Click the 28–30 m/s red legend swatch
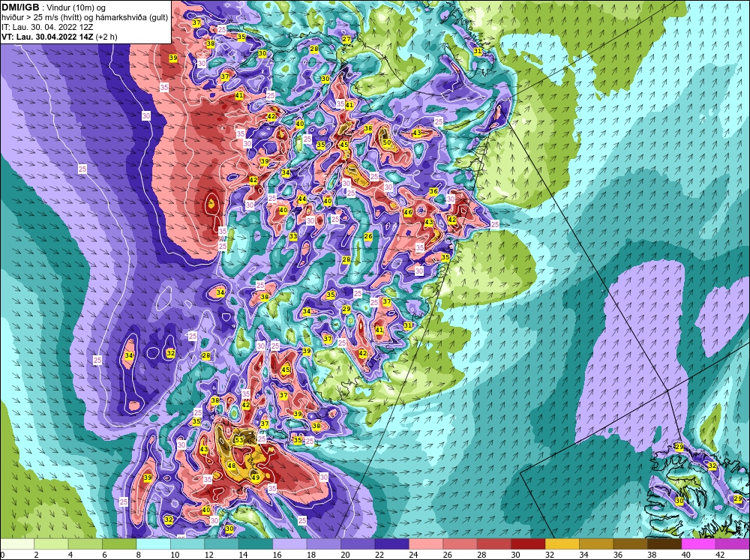The height and width of the screenshot is (560, 750). point(494,544)
